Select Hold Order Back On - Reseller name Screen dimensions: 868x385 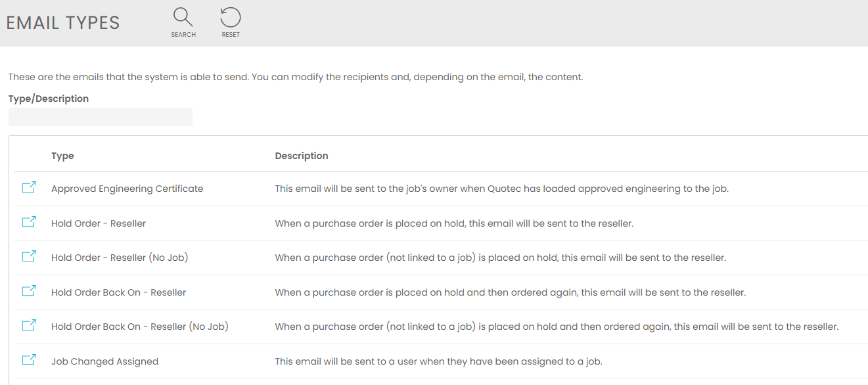tap(118, 292)
